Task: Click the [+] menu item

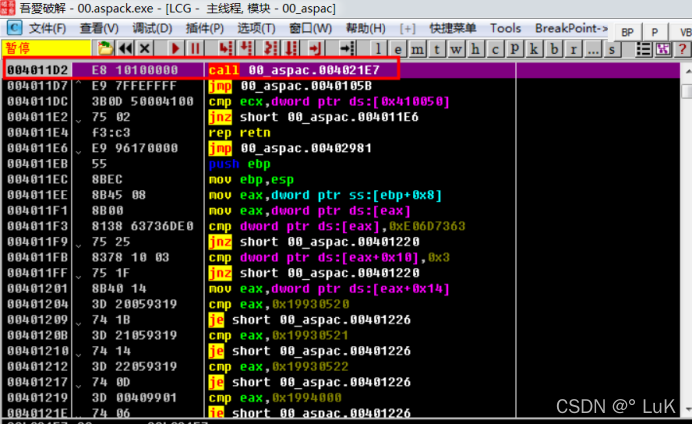Action: [x=407, y=29]
